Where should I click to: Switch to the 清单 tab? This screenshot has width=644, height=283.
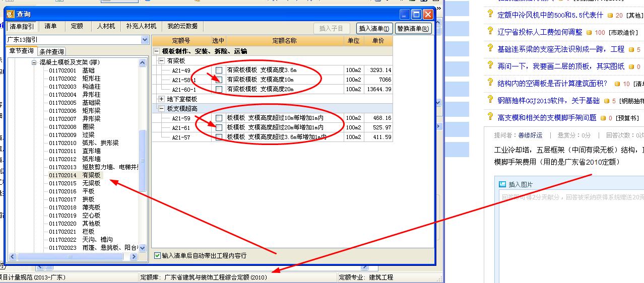click(x=51, y=26)
